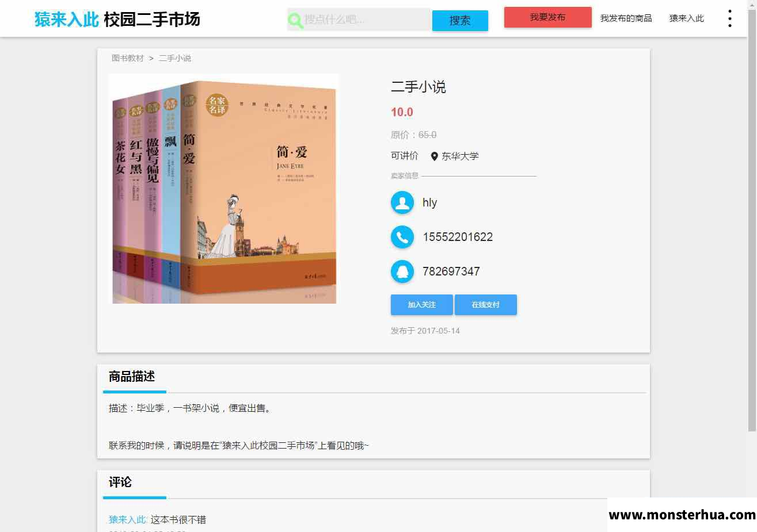This screenshot has width=757, height=532.
Task: Focus the search text input field
Action: (366, 20)
